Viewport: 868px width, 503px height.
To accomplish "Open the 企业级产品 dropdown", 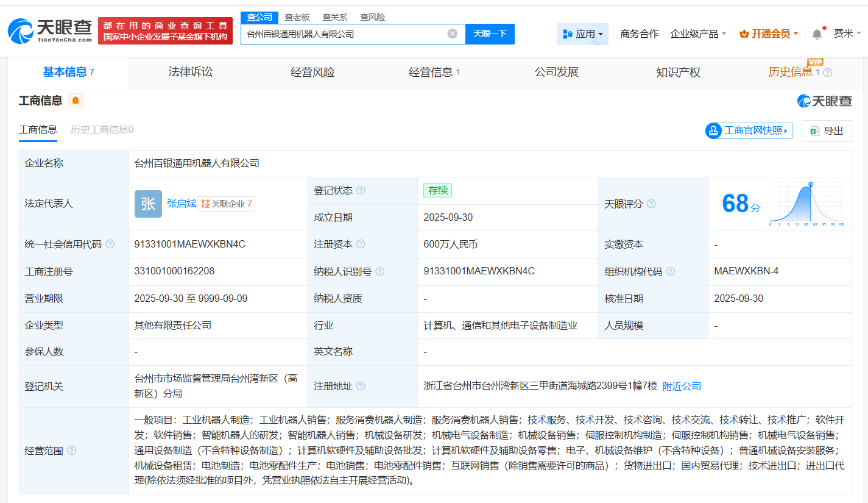I will pos(698,34).
